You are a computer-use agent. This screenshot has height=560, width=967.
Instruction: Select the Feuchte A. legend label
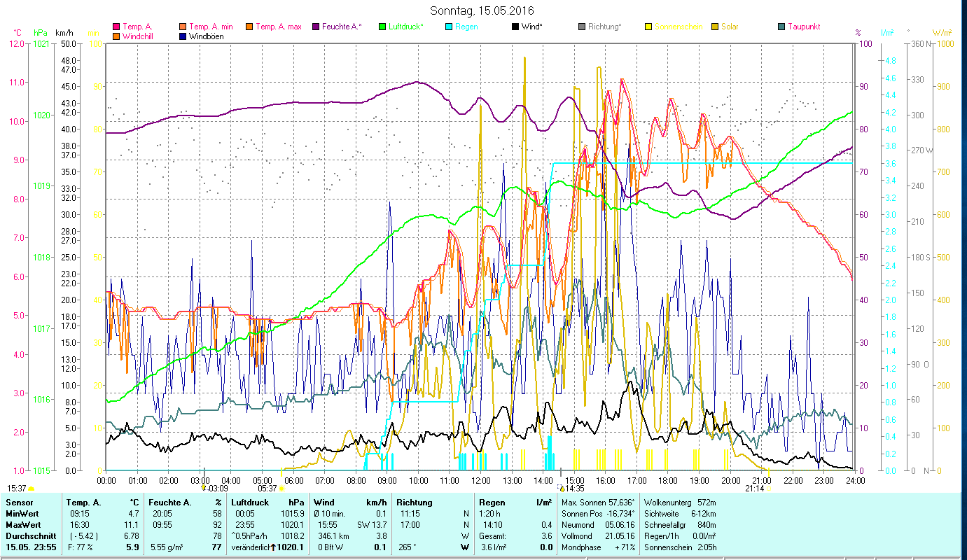click(x=342, y=27)
